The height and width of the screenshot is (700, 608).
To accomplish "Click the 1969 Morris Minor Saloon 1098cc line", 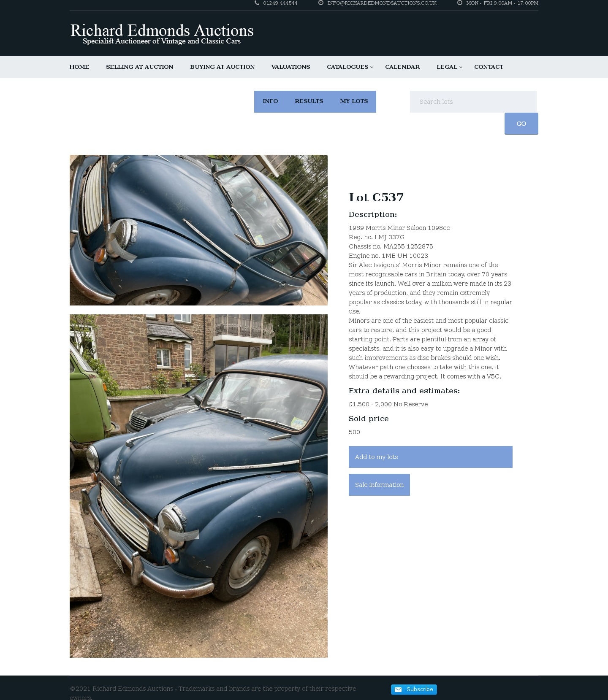I will pyautogui.click(x=399, y=228).
